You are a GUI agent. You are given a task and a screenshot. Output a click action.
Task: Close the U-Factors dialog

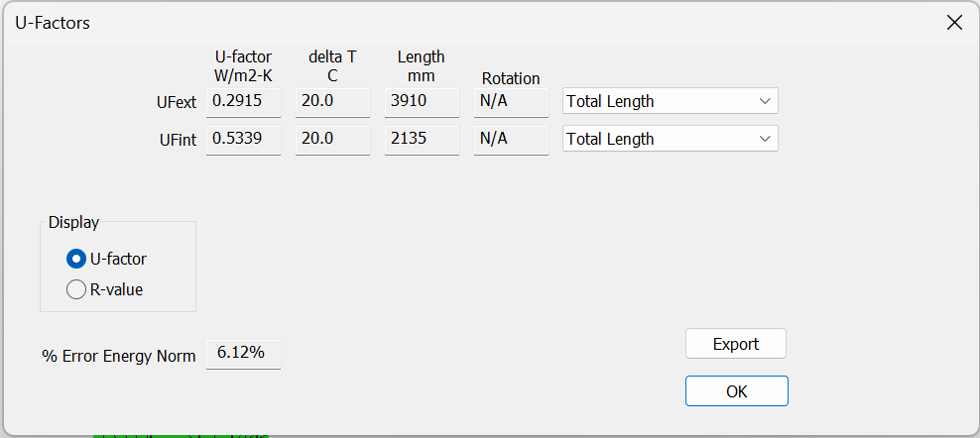coord(954,23)
